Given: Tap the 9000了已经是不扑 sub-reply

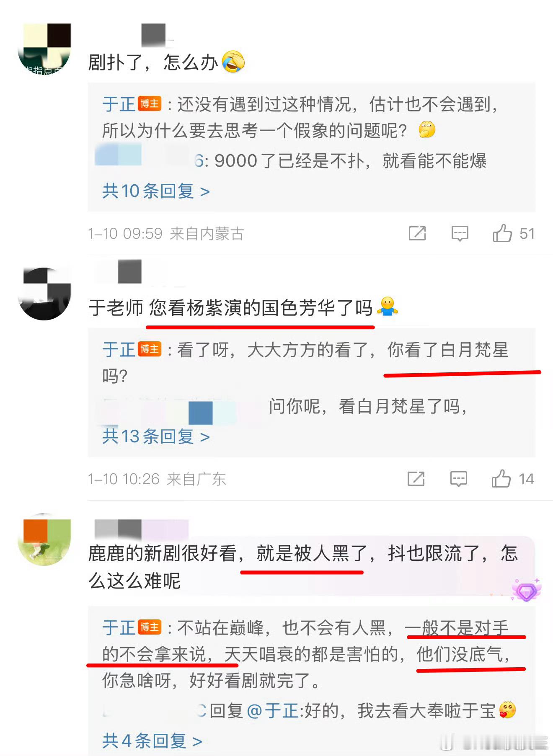Looking at the screenshot, I should pyautogui.click(x=350, y=161).
